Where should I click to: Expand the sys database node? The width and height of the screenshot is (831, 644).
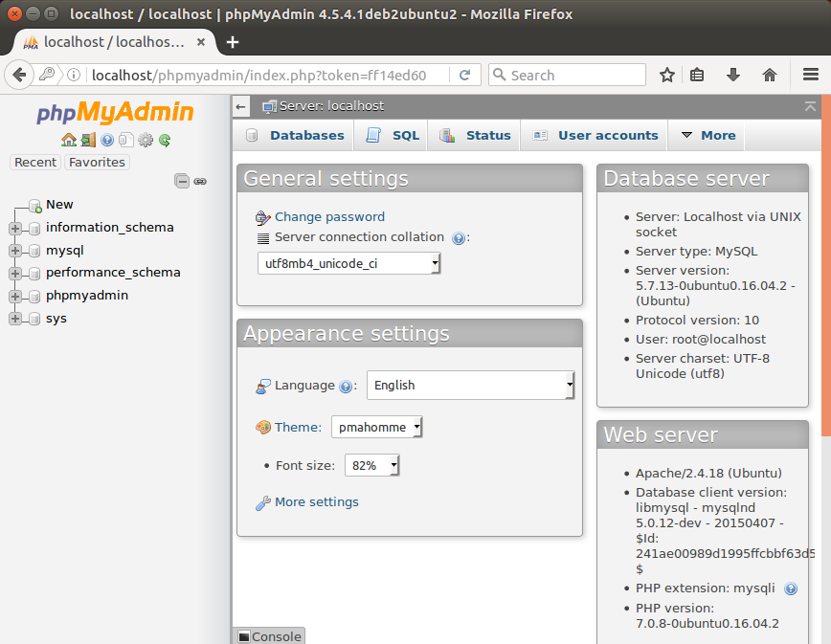pyautogui.click(x=15, y=319)
